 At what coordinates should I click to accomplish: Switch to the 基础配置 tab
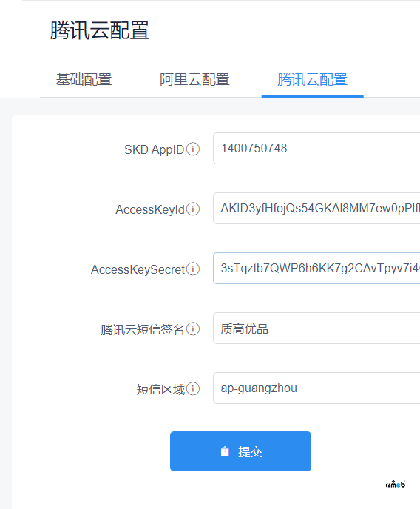pyautogui.click(x=84, y=80)
